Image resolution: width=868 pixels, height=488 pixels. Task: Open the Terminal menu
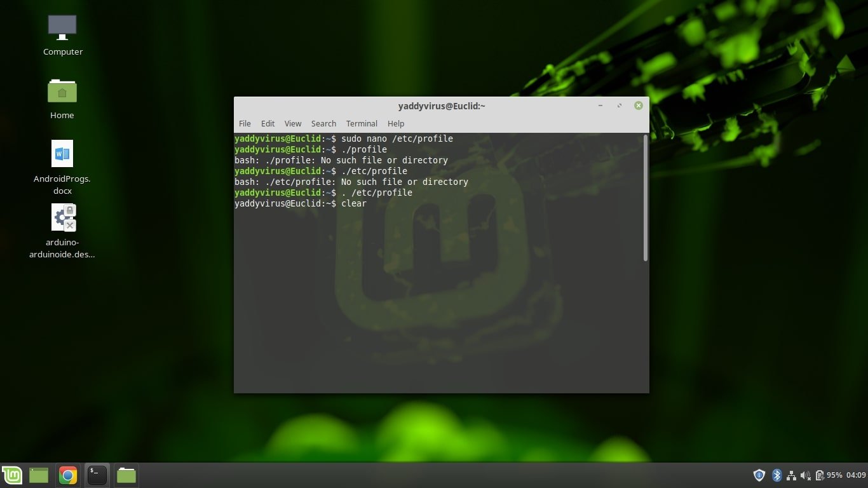click(x=362, y=123)
